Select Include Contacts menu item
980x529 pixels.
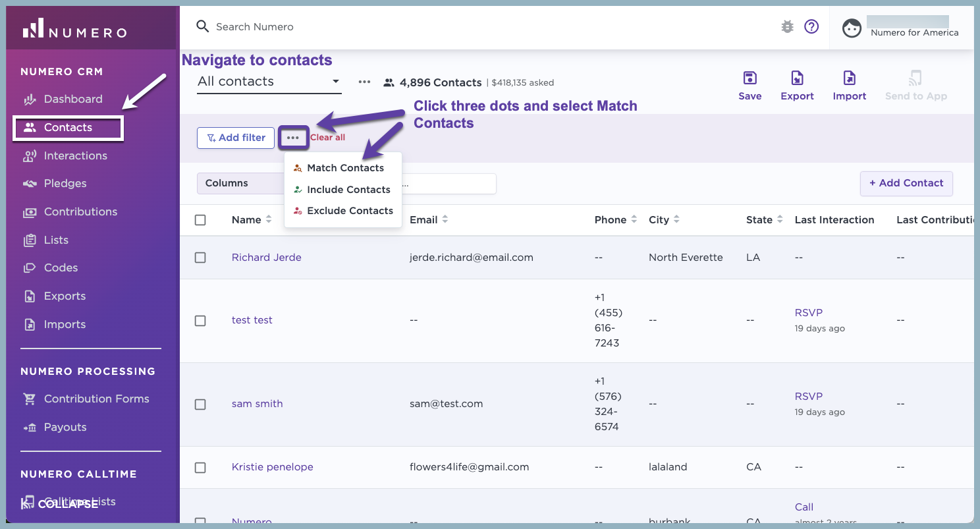[343, 190]
